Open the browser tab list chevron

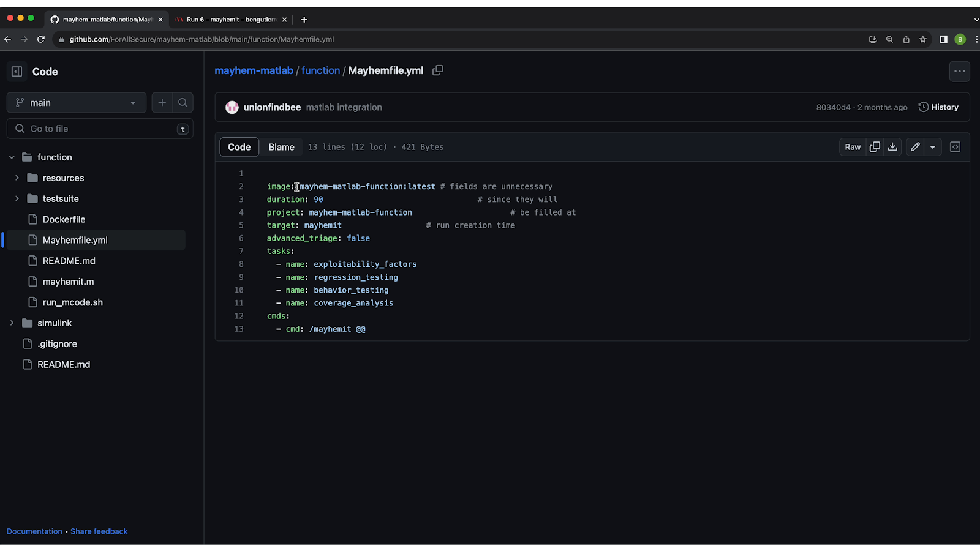(x=976, y=20)
